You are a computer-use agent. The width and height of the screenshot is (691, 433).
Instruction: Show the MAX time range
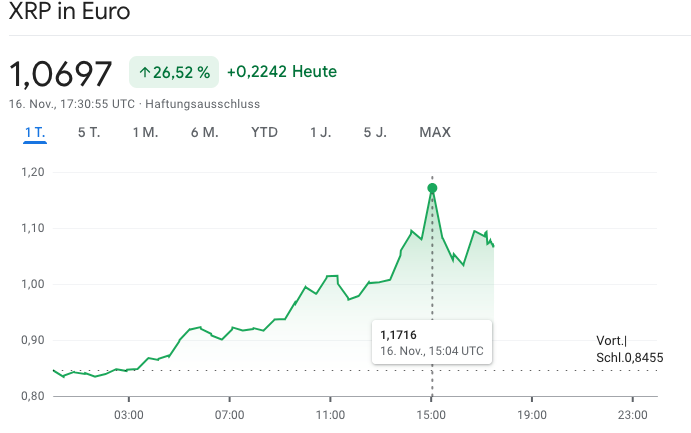coord(435,132)
